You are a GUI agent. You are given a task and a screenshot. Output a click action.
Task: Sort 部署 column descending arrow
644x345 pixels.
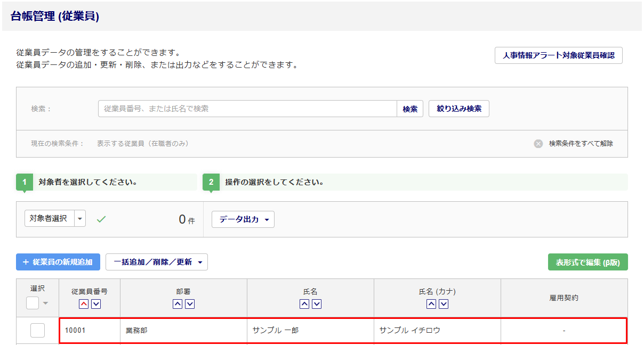point(190,304)
